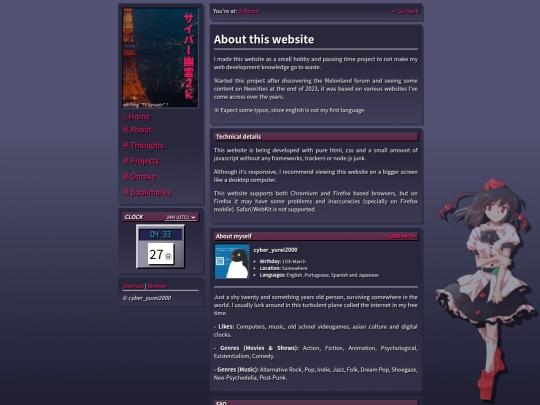This screenshot has width=540, height=405.
Task: Click the 'Expect some typos' note
Action: click(x=290, y=110)
